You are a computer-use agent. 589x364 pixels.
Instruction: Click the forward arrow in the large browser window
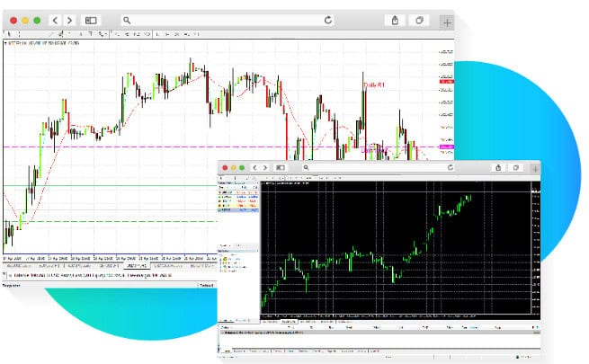coord(70,19)
